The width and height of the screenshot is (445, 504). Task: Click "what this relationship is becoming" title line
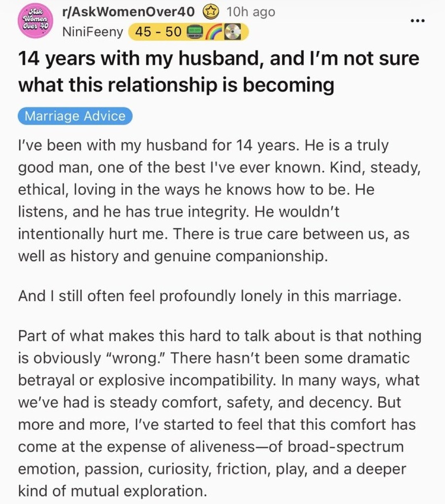176,85
